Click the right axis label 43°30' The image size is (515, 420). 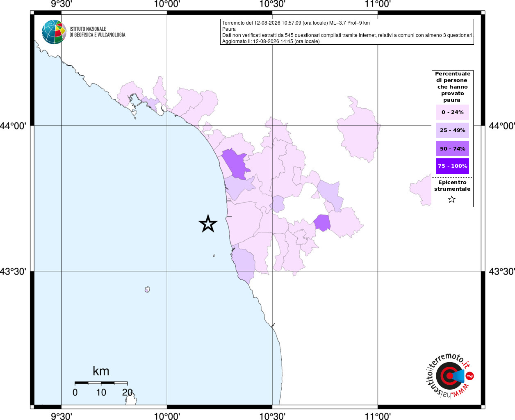pos(502,272)
